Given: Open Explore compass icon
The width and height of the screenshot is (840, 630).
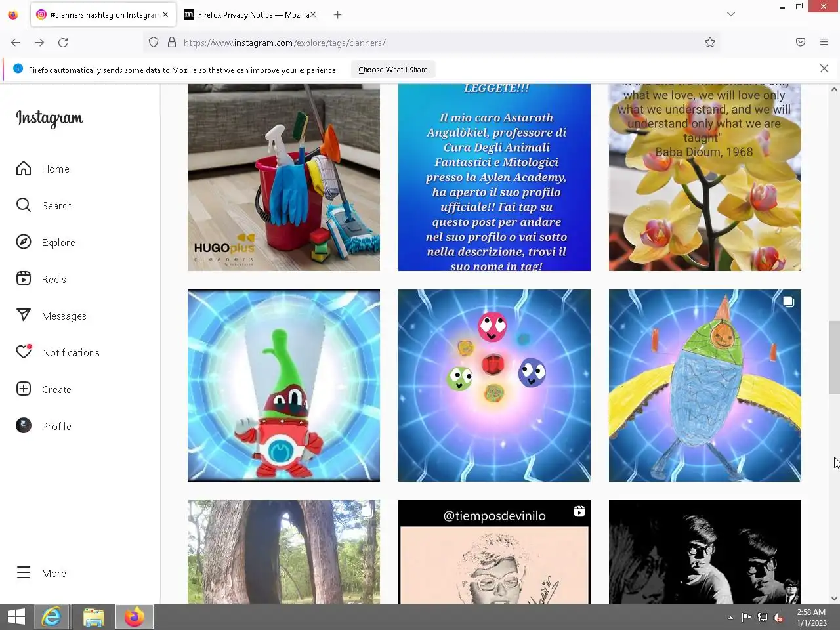Looking at the screenshot, I should [24, 242].
